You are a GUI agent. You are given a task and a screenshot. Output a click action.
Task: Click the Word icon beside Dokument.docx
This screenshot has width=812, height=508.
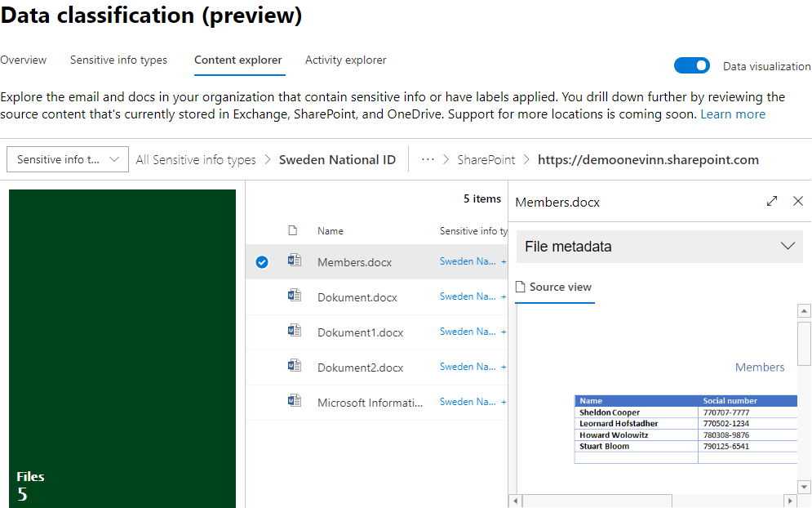295,296
